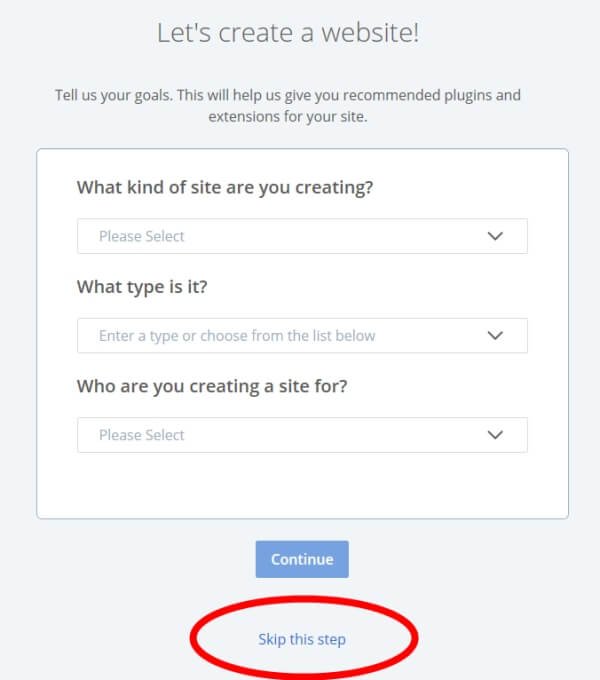Click the "Let's create a website!" heading

coord(288,33)
